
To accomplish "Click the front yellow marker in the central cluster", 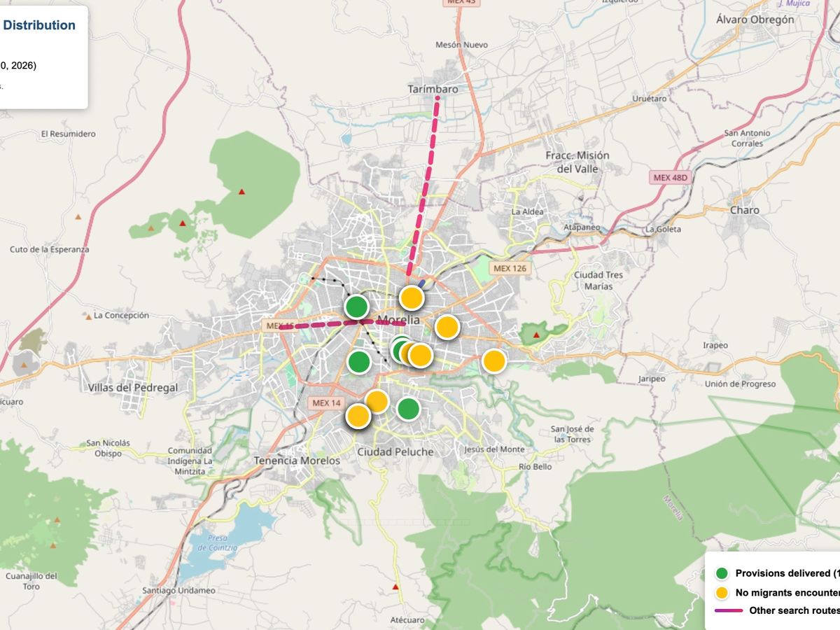I will click(x=421, y=356).
